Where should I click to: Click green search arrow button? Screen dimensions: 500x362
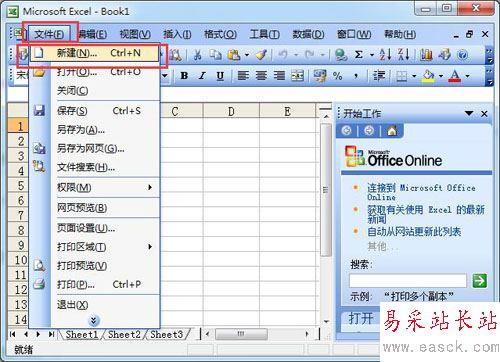[480, 281]
